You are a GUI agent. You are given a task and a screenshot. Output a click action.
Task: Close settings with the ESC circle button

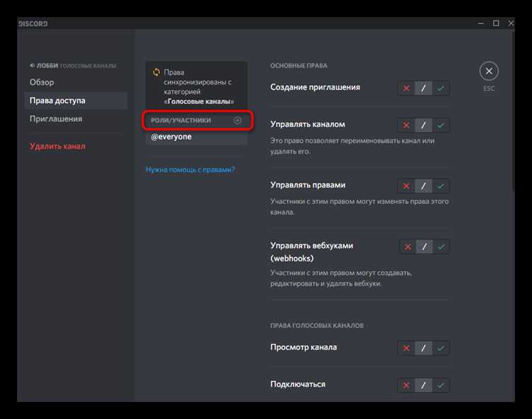(489, 71)
